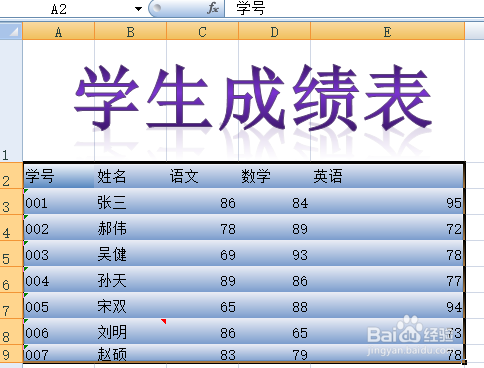Viewport: 484px width, 368px height.
Task: Click 郝伟's 语文 score 78
Action: pyautogui.click(x=203, y=228)
